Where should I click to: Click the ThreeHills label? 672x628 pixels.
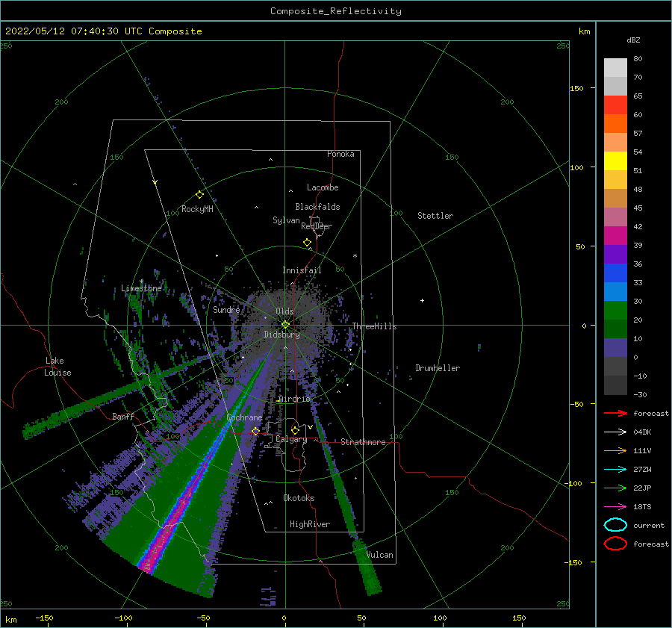click(375, 326)
